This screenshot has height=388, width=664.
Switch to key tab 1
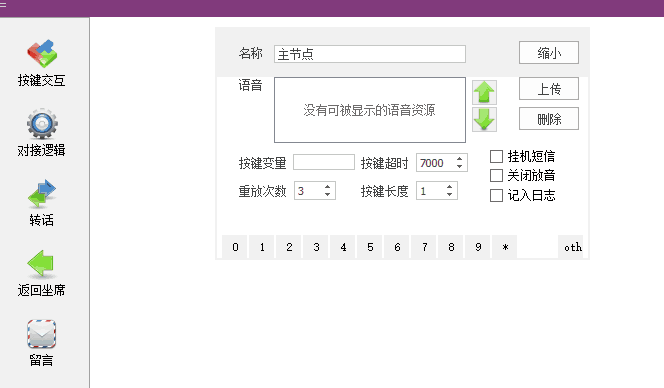click(x=262, y=247)
